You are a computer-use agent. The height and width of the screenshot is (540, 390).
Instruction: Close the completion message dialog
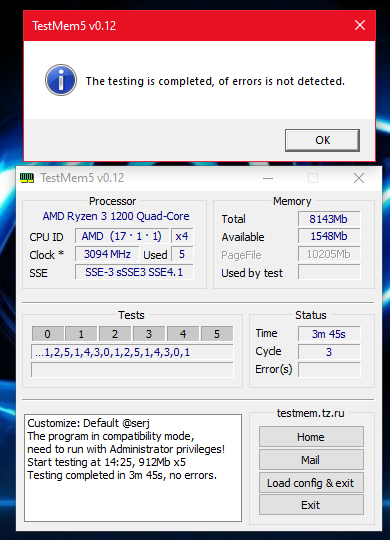coord(360,25)
